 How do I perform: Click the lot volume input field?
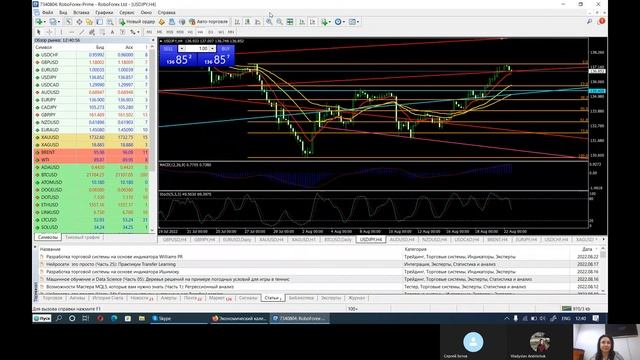(x=197, y=49)
